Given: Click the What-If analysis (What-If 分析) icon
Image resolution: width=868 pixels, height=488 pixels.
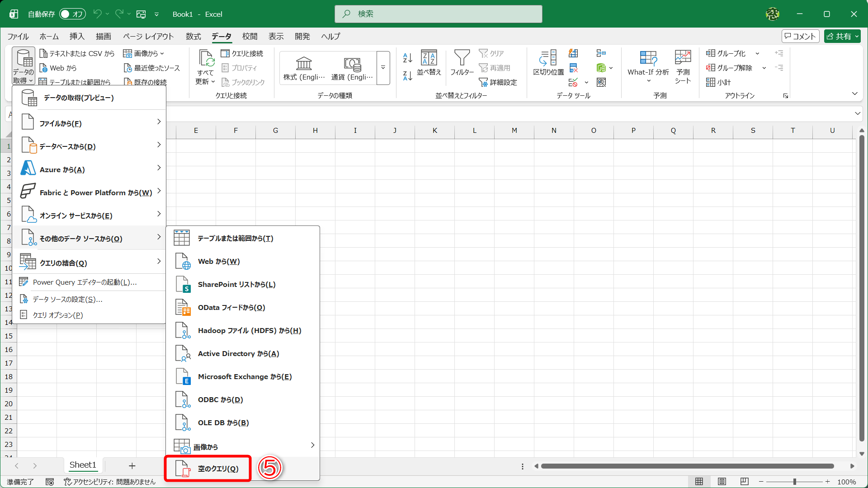Looking at the screenshot, I should tap(648, 67).
